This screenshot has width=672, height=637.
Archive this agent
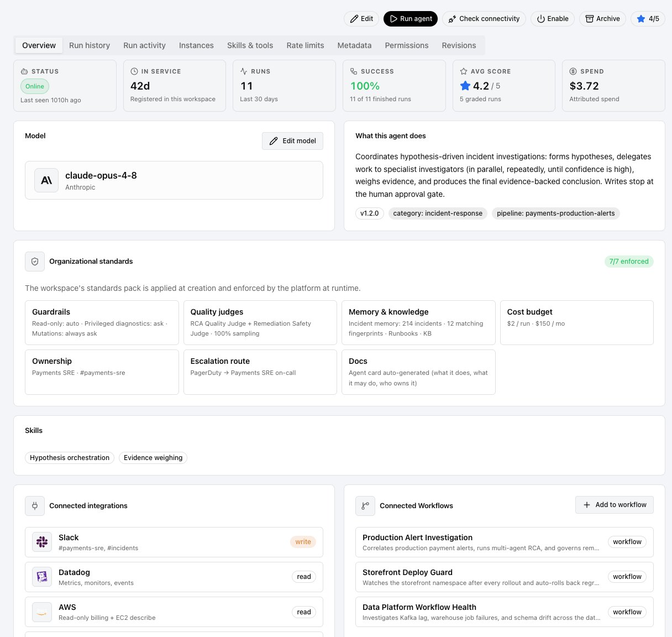point(602,19)
